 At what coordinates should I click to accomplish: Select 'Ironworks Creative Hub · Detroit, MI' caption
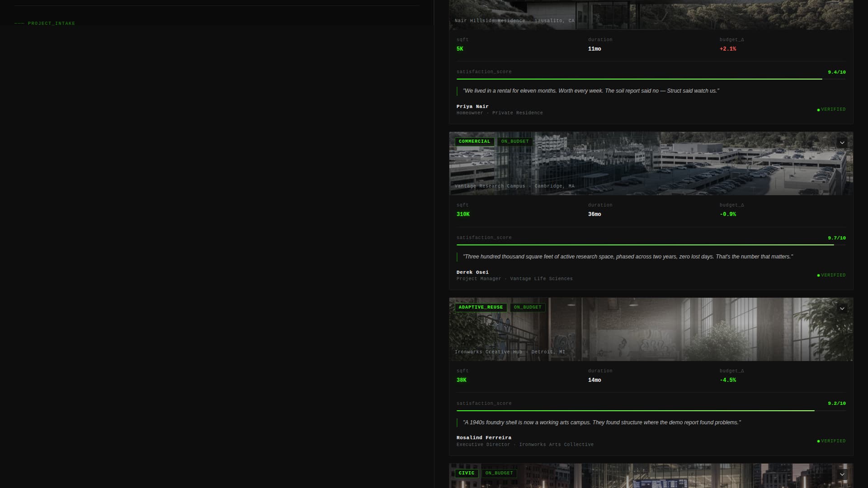(510, 352)
